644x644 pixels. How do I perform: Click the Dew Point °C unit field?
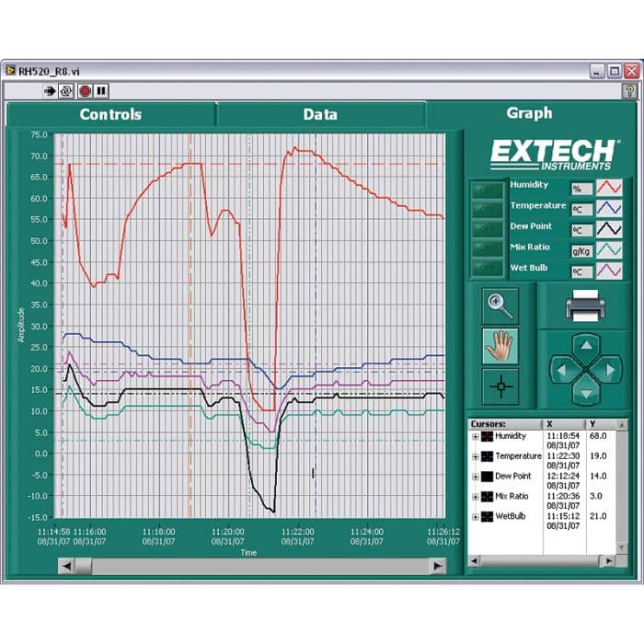pos(582,230)
